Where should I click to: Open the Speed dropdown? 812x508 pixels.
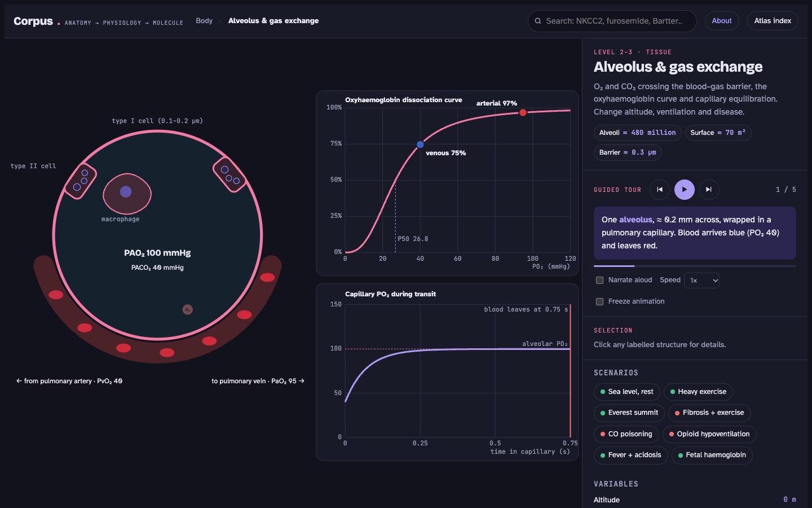701,280
